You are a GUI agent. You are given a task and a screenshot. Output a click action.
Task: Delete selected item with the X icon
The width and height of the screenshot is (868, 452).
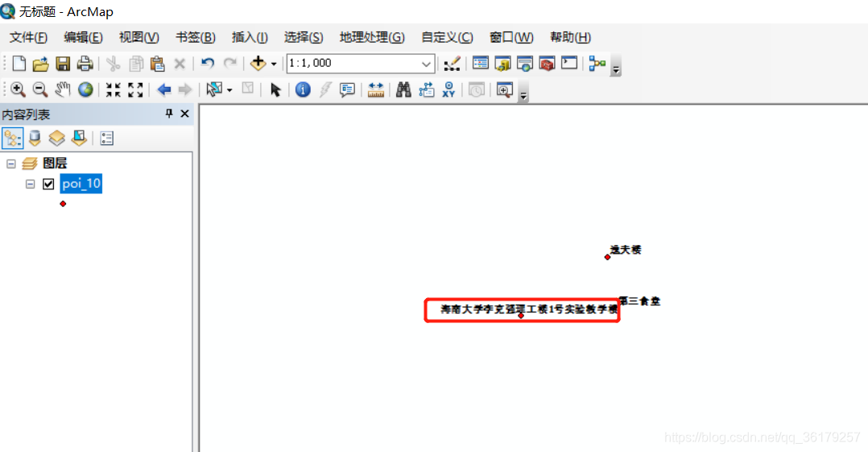[180, 64]
